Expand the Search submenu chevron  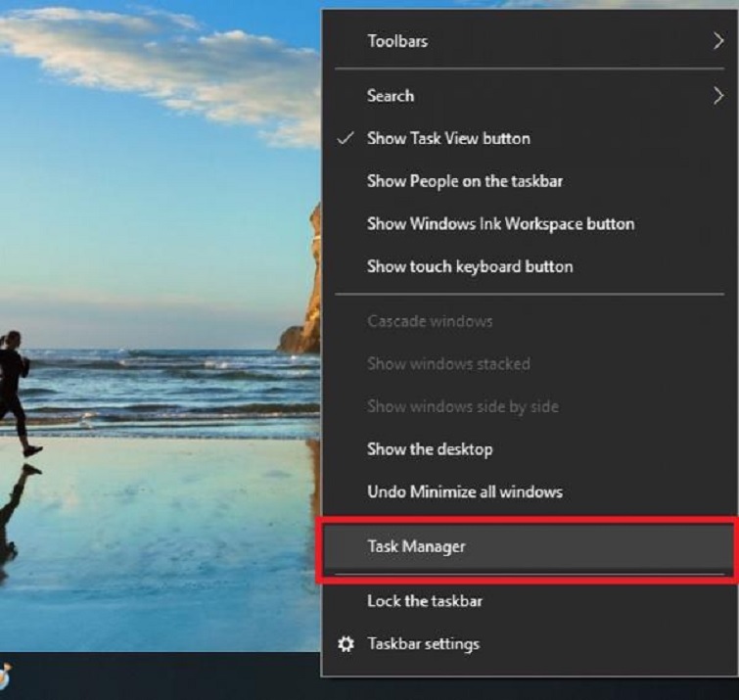click(717, 96)
